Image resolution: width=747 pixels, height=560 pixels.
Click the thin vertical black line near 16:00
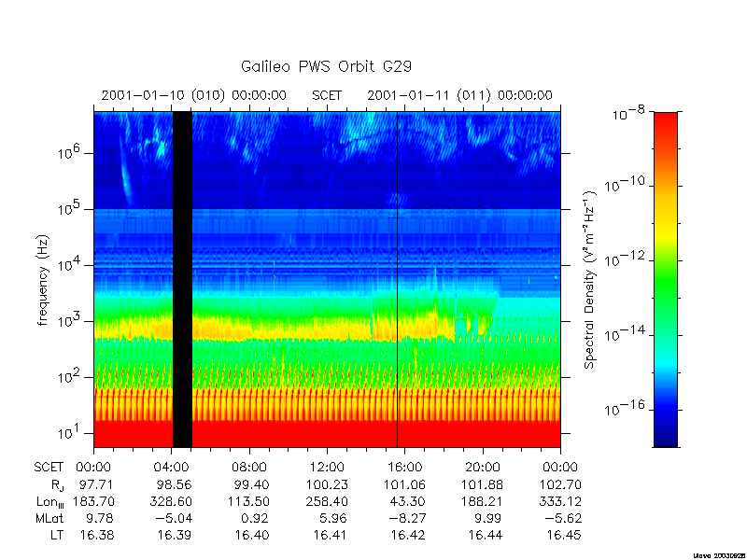(398, 279)
